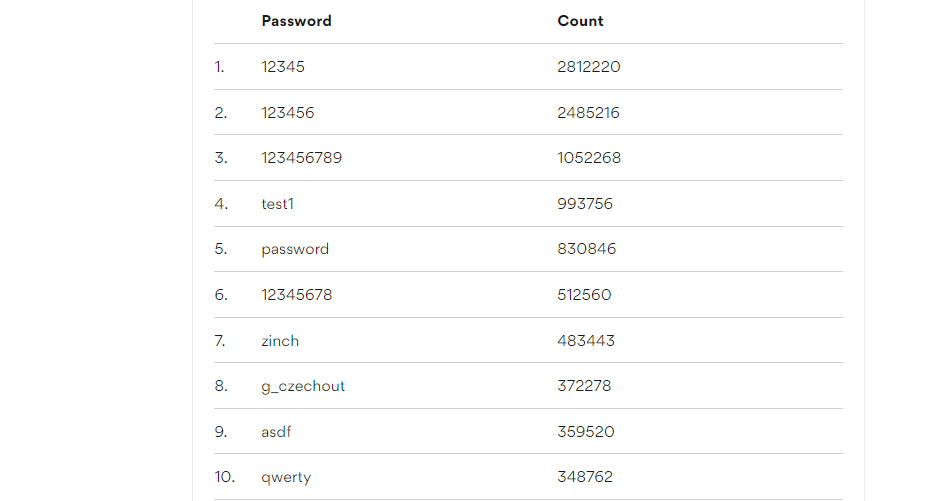Select count 1052268
This screenshot has height=501, width=932.
coord(589,158)
